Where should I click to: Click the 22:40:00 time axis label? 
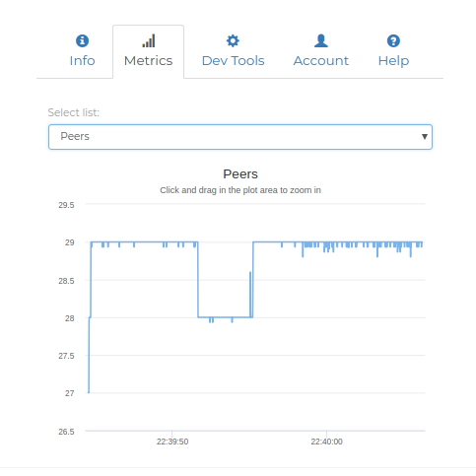point(326,442)
